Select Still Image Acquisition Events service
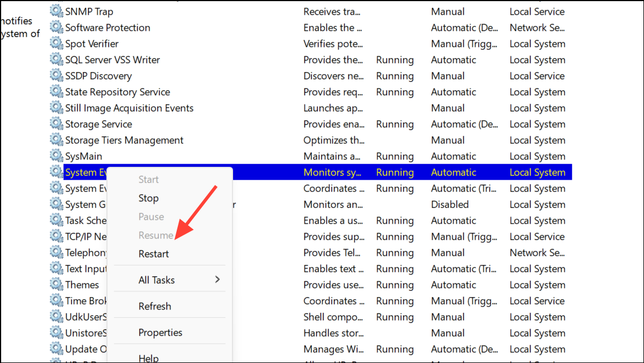The height and width of the screenshot is (363, 644). tap(129, 108)
